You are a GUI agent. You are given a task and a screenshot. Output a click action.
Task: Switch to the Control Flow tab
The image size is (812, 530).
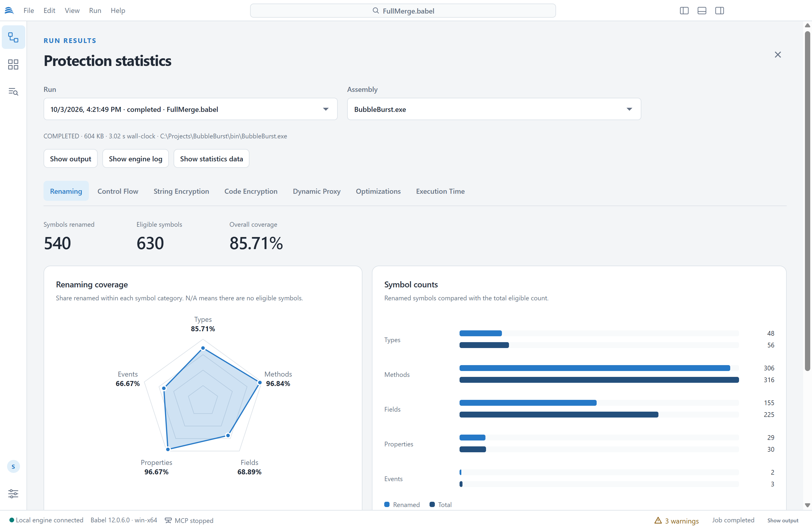pyautogui.click(x=118, y=191)
